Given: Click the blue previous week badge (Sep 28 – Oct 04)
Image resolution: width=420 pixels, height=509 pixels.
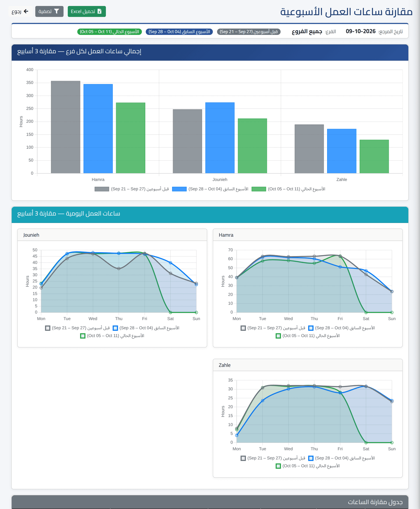Looking at the screenshot, I should click(179, 32).
